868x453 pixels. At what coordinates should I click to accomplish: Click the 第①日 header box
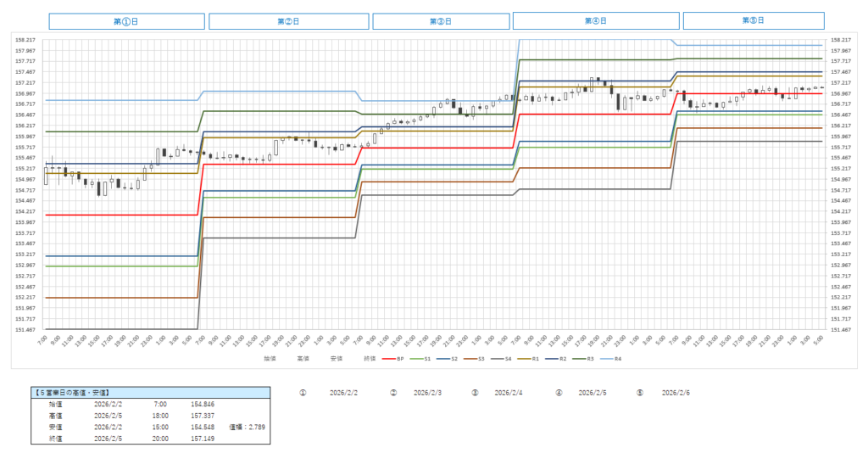pos(126,21)
